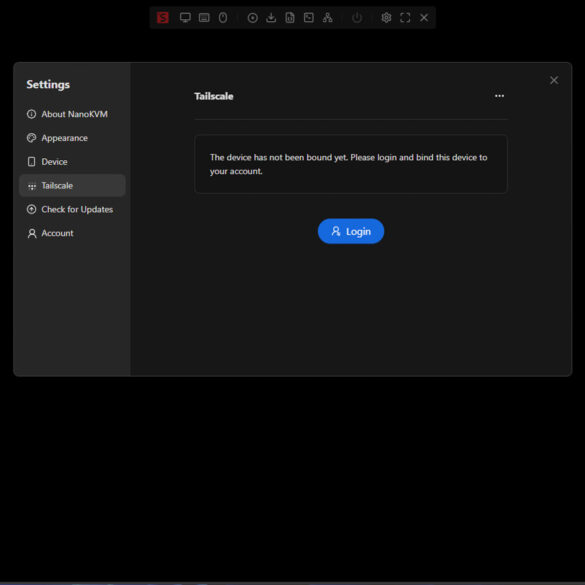This screenshot has width=585, height=585.
Task: Open the Appearance settings section
Action: coord(72,138)
